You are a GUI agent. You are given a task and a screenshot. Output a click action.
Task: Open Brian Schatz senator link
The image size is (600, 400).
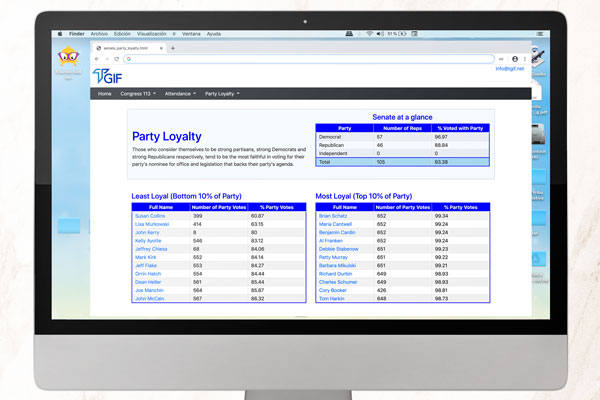(x=331, y=216)
